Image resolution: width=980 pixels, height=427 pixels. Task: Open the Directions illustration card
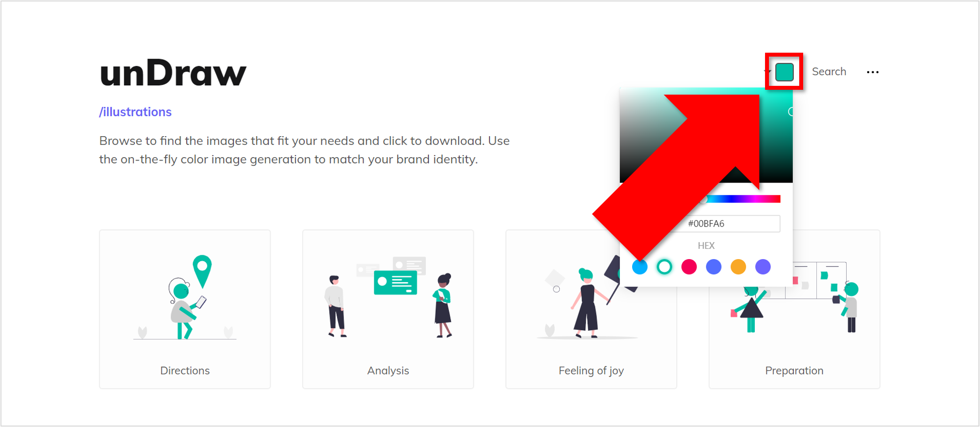tap(185, 309)
